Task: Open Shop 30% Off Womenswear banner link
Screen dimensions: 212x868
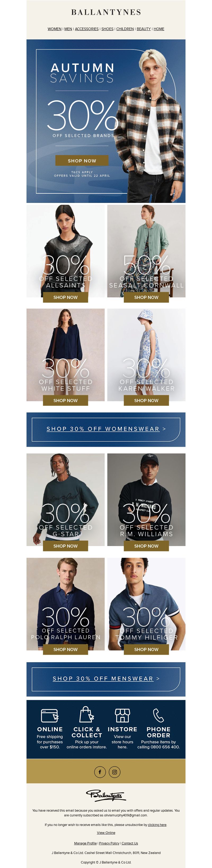Action: pos(106,429)
